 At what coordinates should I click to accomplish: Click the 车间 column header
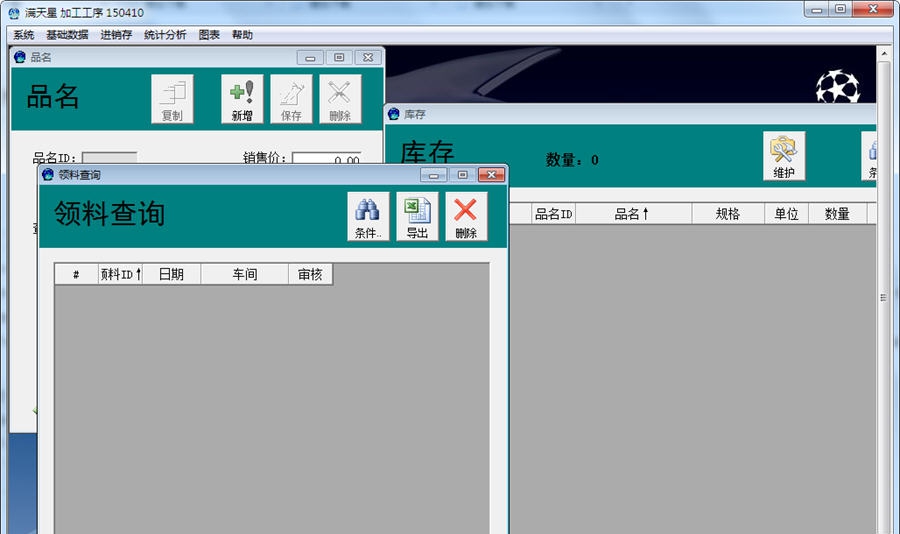pos(245,274)
